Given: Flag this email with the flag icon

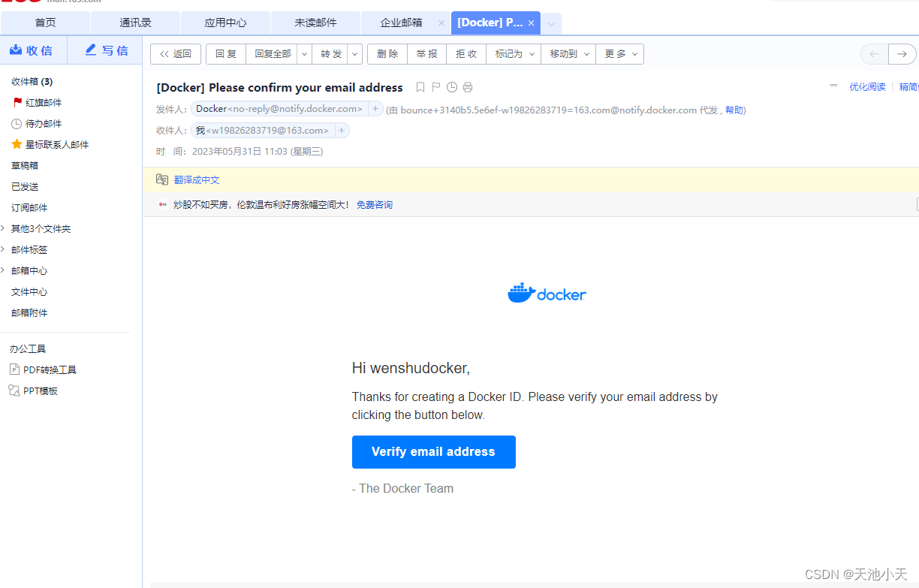Looking at the screenshot, I should pyautogui.click(x=435, y=87).
